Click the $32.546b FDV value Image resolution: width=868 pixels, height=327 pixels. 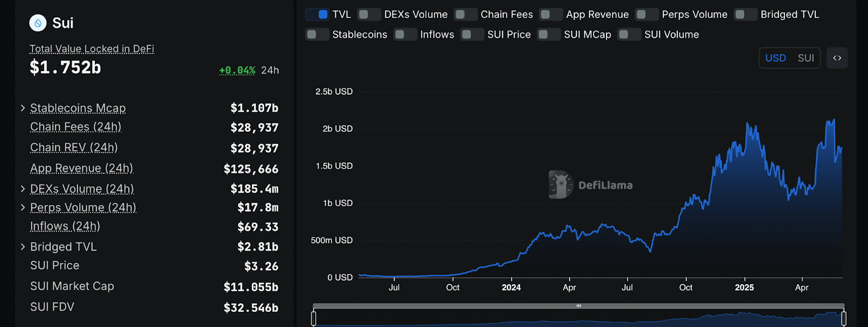tap(251, 307)
